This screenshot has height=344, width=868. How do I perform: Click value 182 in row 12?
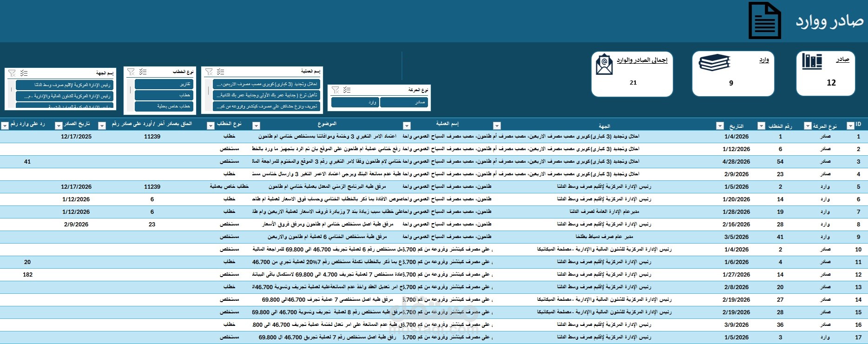coord(28,275)
